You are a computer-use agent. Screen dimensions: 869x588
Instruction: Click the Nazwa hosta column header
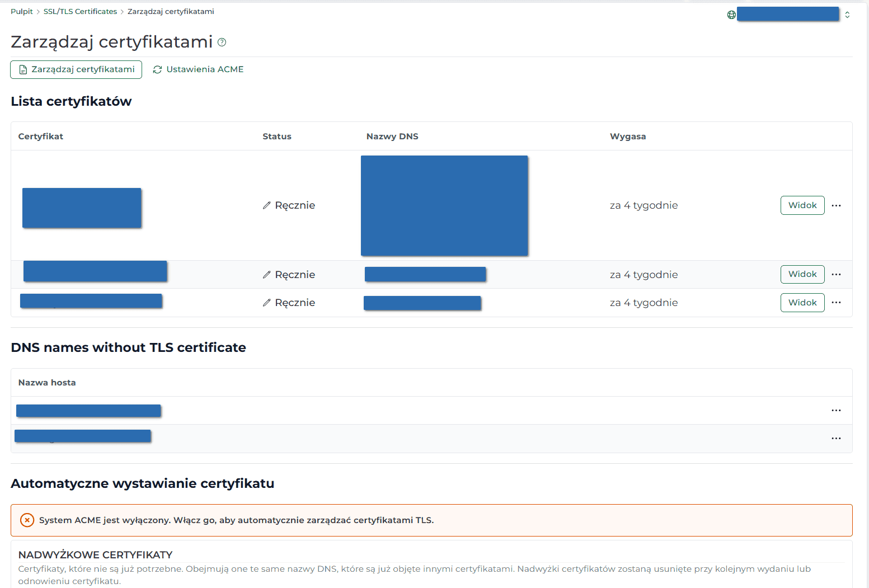[47, 383]
